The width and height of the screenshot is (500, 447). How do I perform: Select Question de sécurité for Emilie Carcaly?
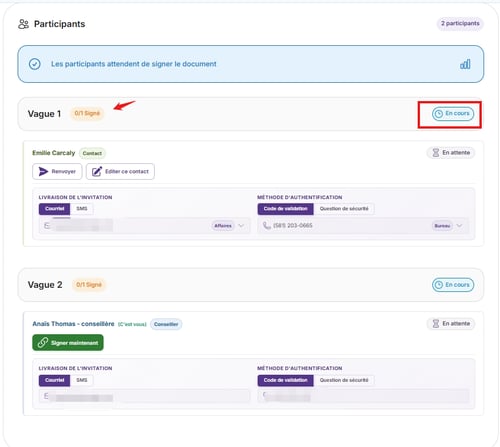click(344, 209)
